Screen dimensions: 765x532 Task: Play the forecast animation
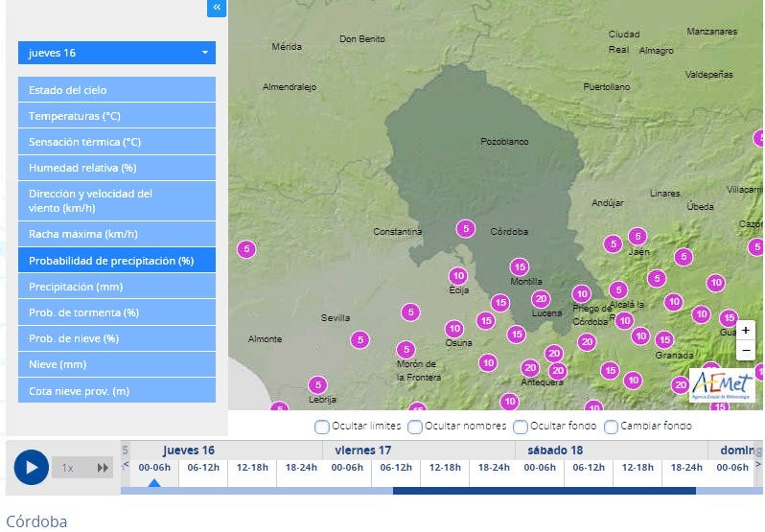tap(32, 467)
